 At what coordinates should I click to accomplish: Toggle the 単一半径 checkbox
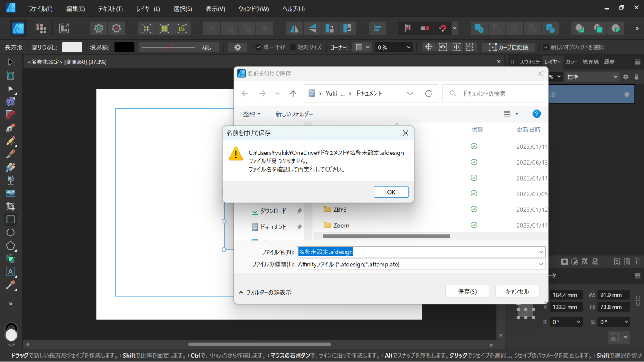coord(258,47)
